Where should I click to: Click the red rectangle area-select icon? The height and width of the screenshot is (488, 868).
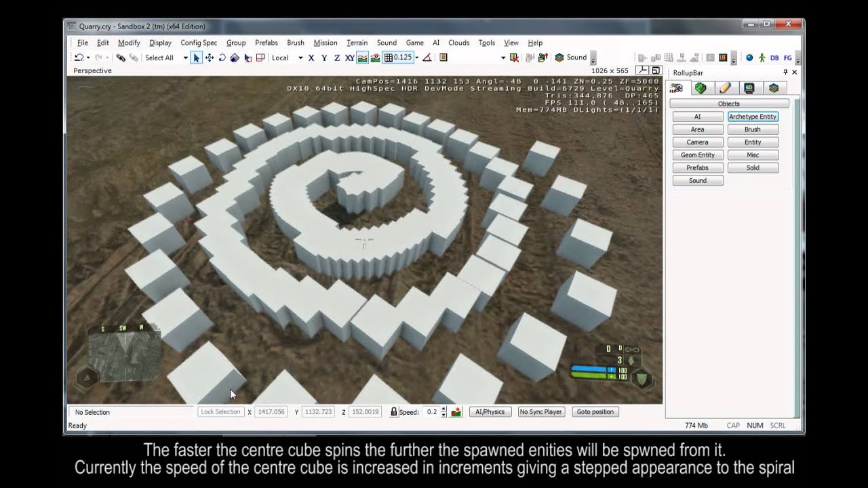coord(260,58)
